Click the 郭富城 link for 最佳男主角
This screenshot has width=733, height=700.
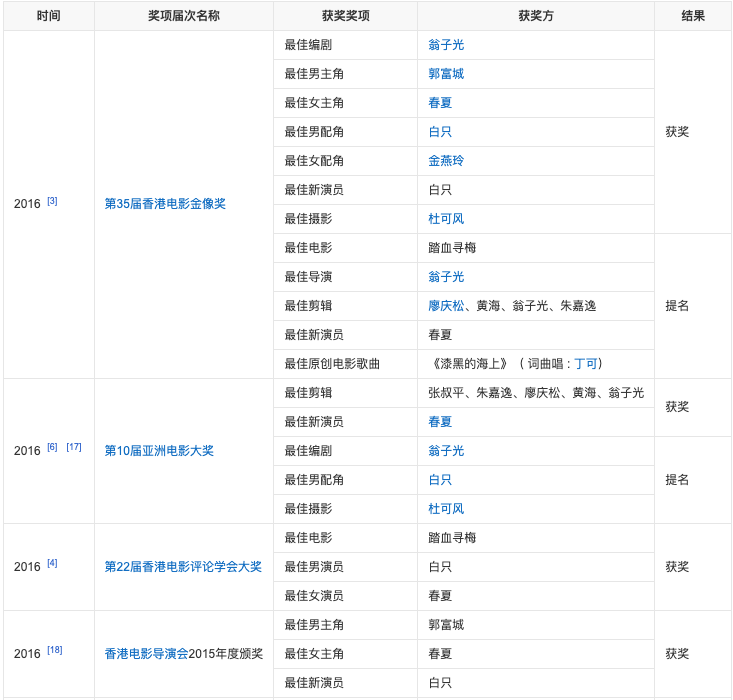pyautogui.click(x=446, y=74)
